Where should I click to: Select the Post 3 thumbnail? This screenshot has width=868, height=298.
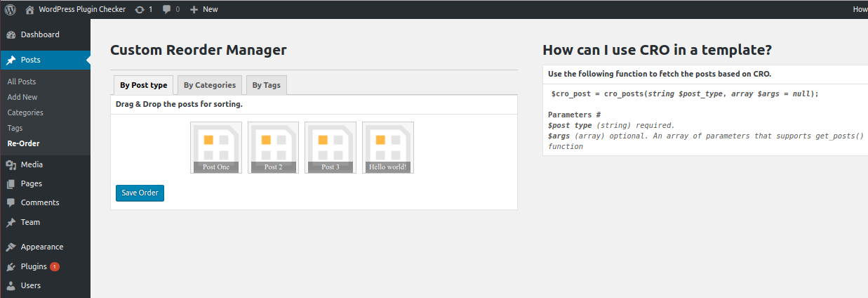330,148
